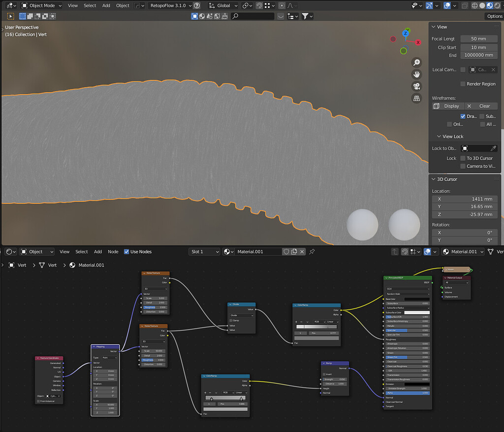Click the wireframes Display button
The image size is (504, 432).
(x=448, y=106)
